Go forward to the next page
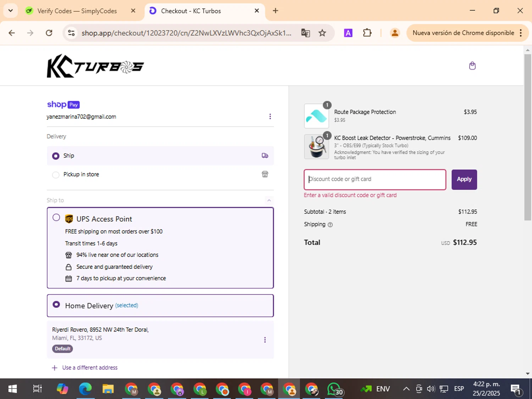The height and width of the screenshot is (399, 532). click(x=31, y=33)
